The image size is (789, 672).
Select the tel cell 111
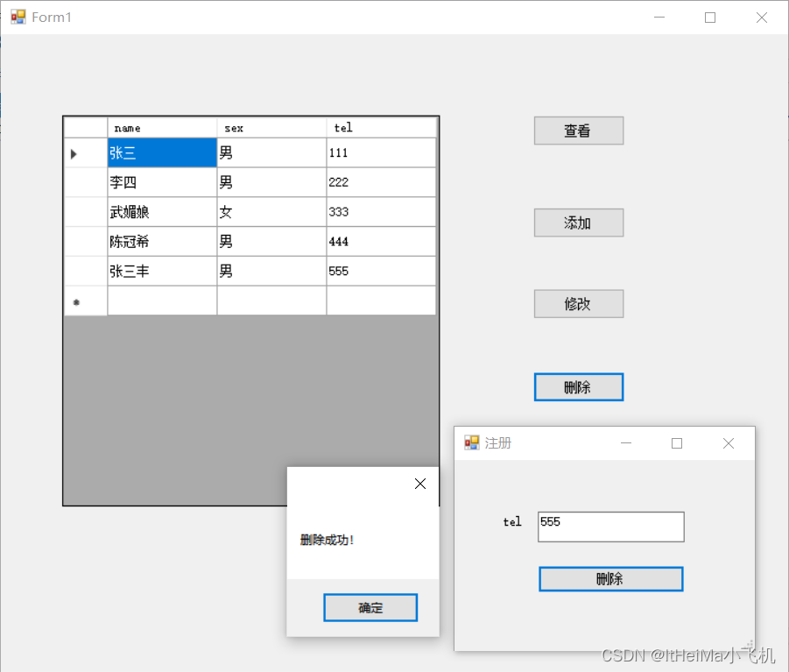pos(382,152)
